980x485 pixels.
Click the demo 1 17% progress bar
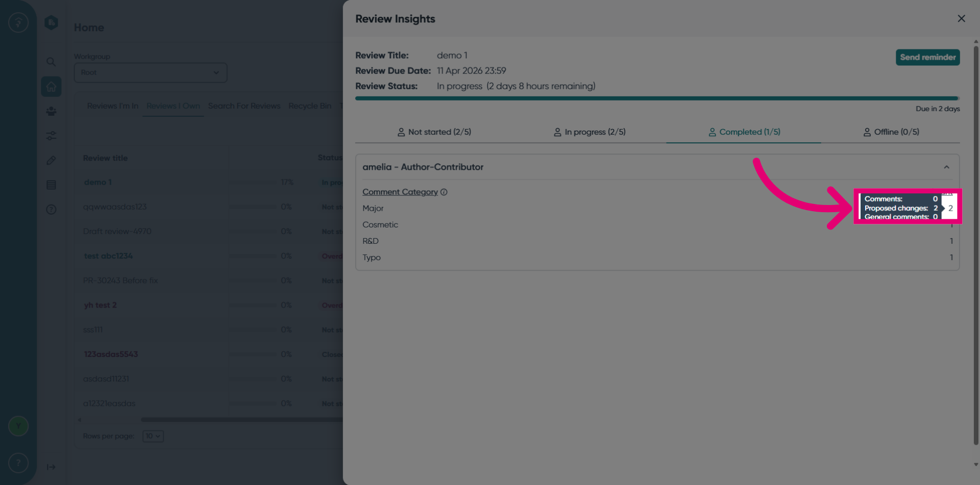pos(253,183)
